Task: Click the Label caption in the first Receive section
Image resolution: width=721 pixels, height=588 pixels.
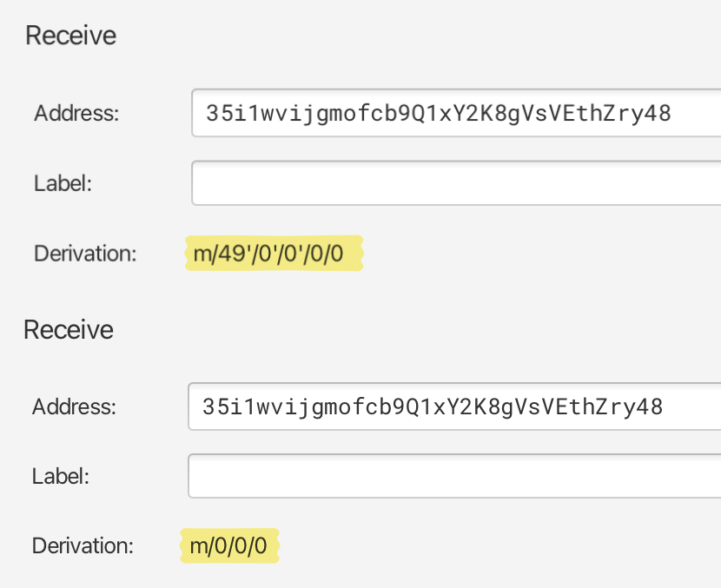Action: click(63, 183)
